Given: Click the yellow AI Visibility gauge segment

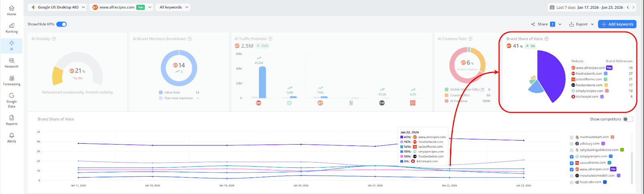Looking at the screenshot, I should tap(58, 76).
